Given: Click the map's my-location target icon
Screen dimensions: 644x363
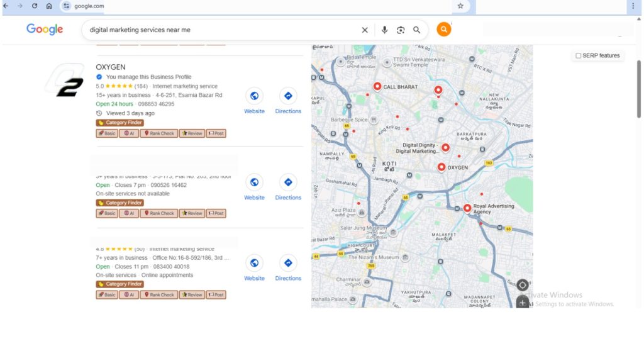Looking at the screenshot, I should coord(523,285).
